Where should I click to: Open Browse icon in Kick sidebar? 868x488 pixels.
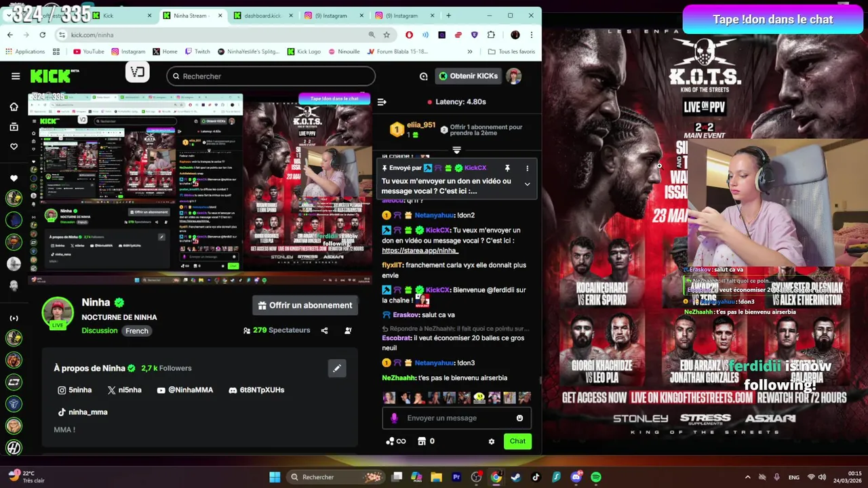[x=14, y=127]
